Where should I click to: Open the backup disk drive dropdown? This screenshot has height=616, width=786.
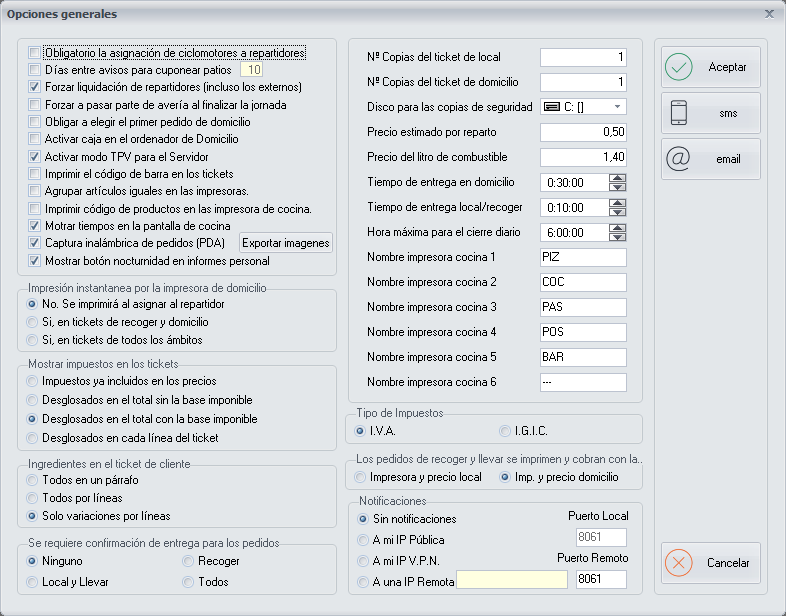[617, 106]
